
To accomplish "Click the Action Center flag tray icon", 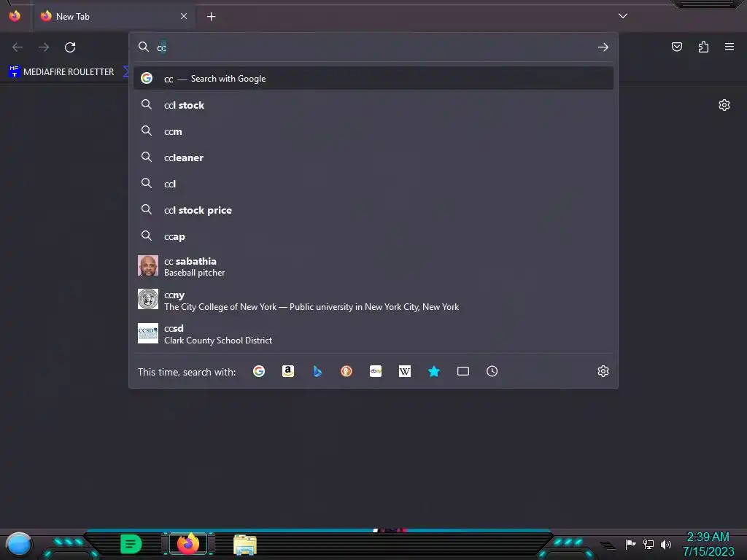I will click(x=631, y=544).
